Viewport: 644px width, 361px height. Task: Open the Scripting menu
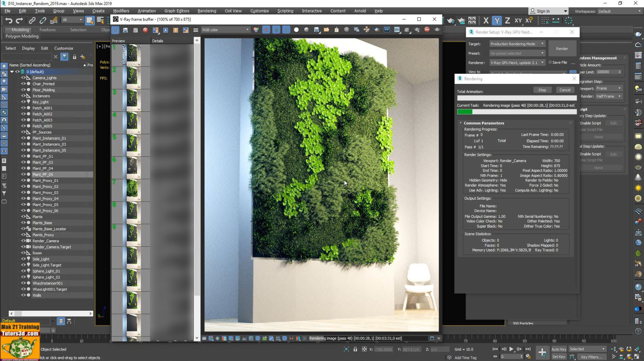click(x=285, y=11)
